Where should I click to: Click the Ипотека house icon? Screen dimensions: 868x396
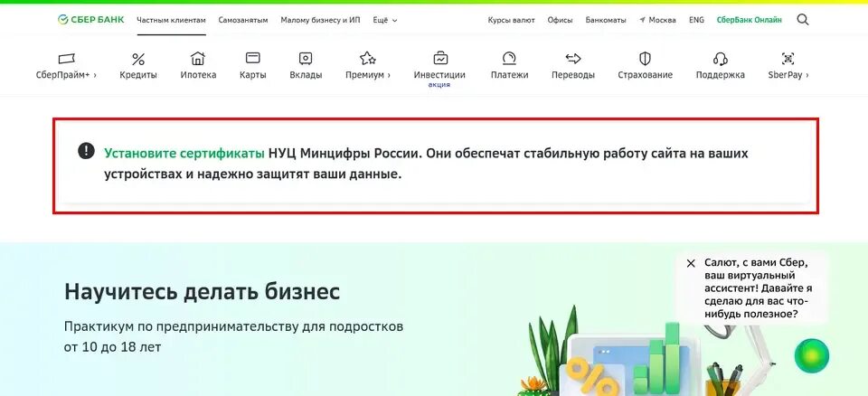198,58
